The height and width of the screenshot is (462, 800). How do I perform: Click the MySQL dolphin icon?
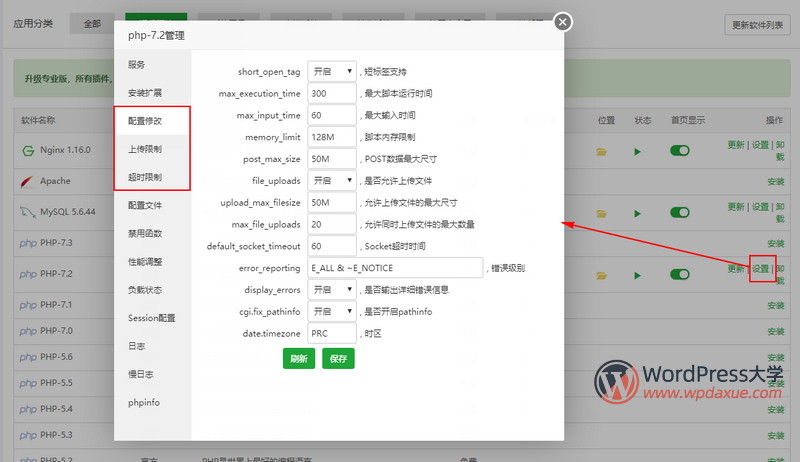[28, 212]
